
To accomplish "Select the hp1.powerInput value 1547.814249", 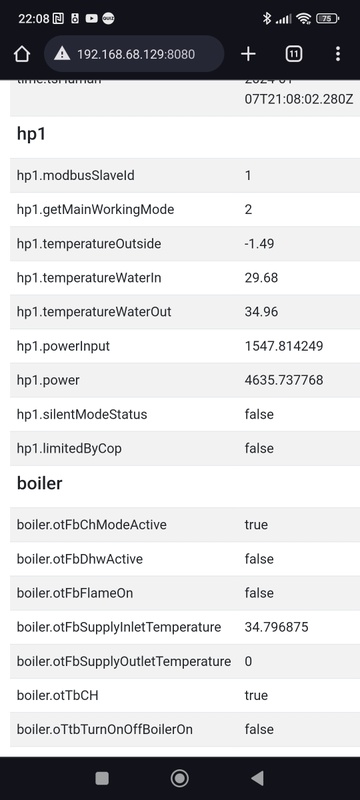I will [284, 346].
